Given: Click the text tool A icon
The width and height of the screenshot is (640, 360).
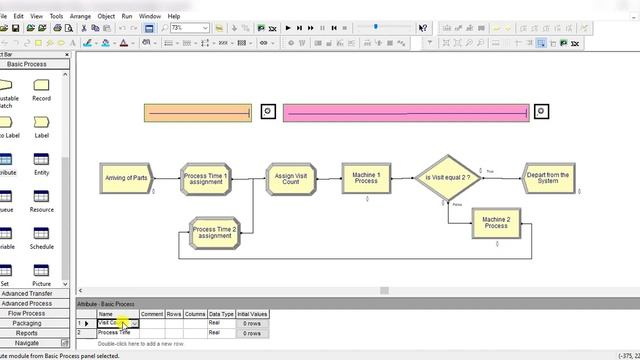Looking at the screenshot, I should (73, 43).
